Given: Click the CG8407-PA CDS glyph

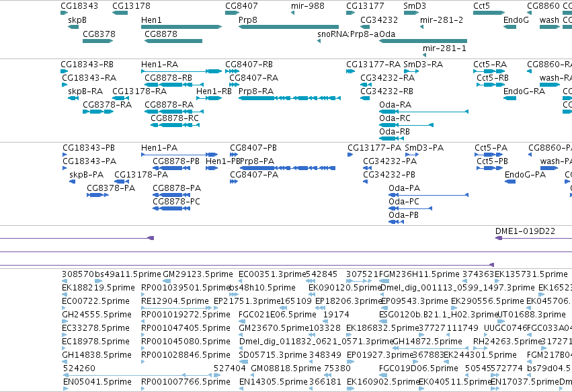Looking at the screenshot, I should (234, 182).
